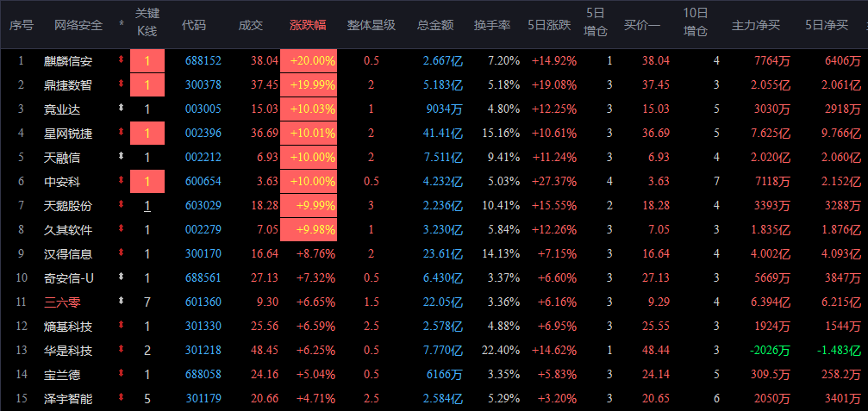Click stock code 688152

[203, 61]
